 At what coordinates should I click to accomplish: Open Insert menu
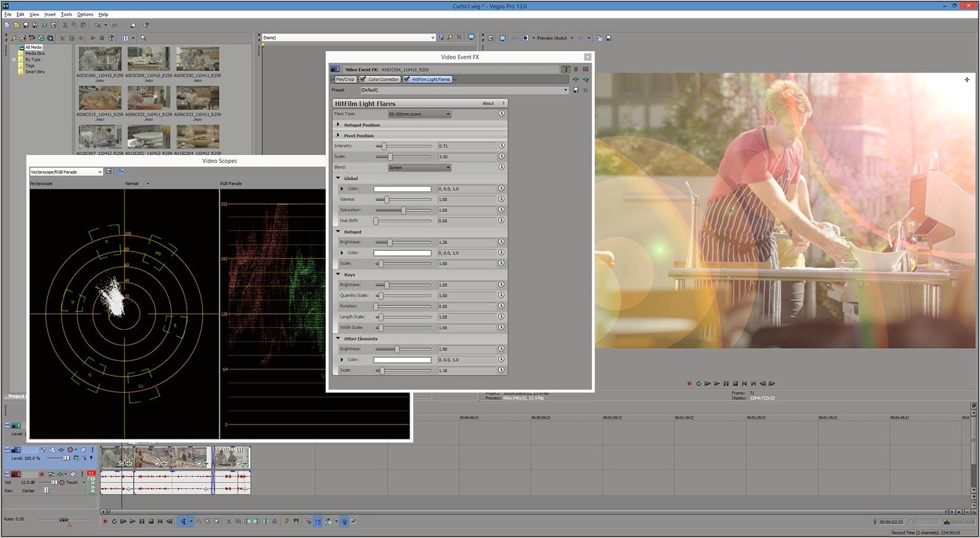(x=50, y=14)
